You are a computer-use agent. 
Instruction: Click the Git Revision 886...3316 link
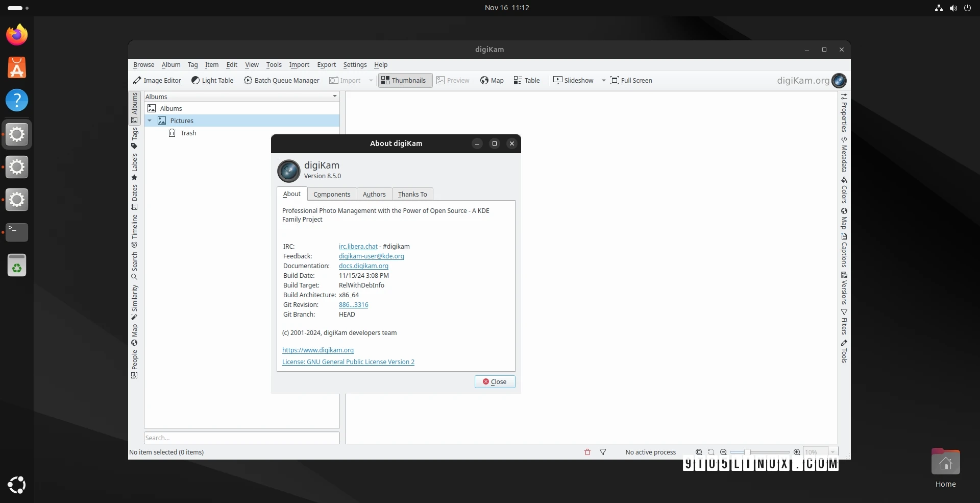[353, 304]
